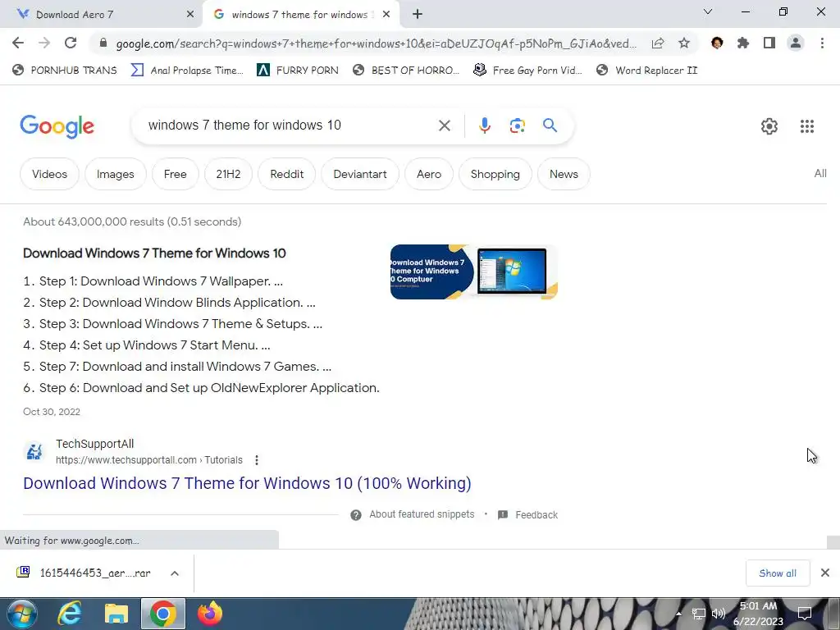Toggle the browser side panel
This screenshot has height=630, width=840.
(769, 43)
